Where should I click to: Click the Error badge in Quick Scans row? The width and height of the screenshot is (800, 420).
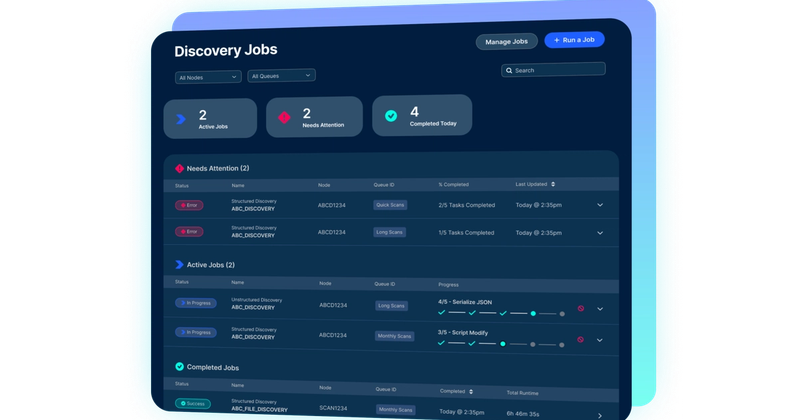(x=189, y=205)
